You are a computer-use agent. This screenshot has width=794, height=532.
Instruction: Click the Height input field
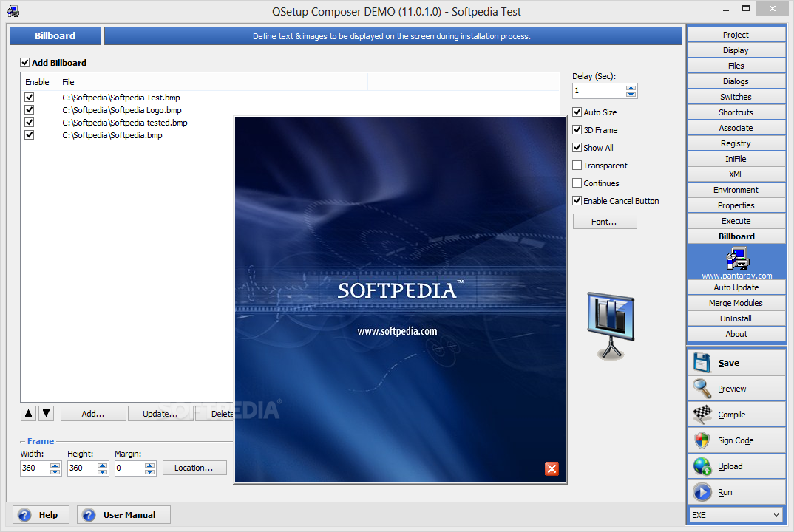tap(83, 468)
